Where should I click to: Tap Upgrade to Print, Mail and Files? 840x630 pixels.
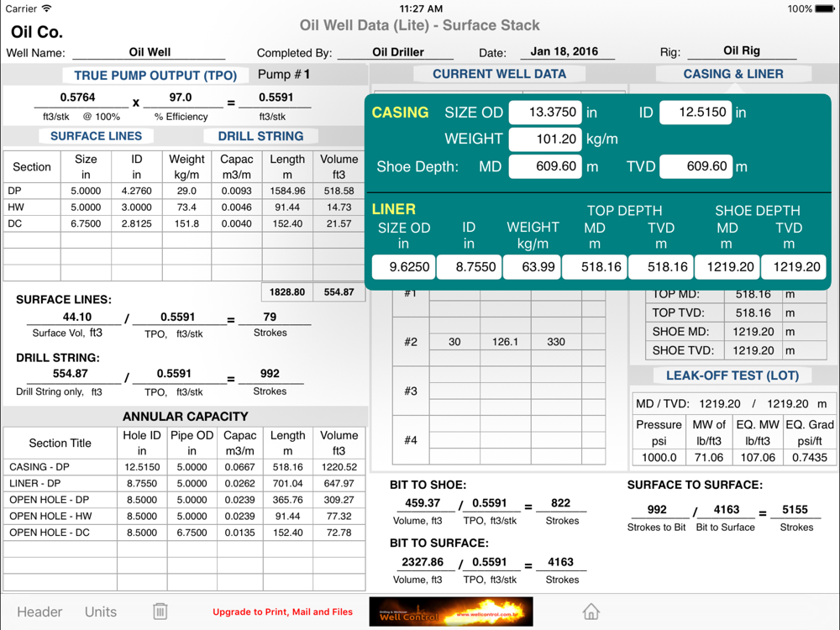coord(282,612)
